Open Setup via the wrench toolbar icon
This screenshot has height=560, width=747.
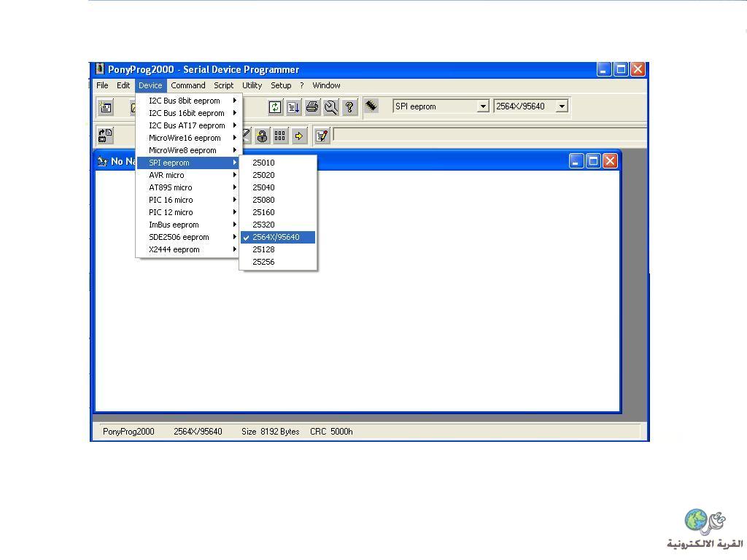[330, 107]
